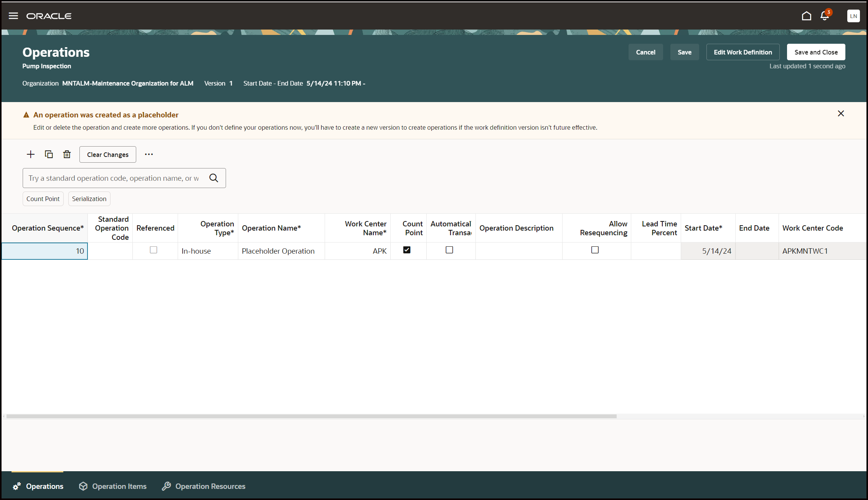Check the Referenced checkbox
The height and width of the screenshot is (500, 868).
(x=153, y=250)
